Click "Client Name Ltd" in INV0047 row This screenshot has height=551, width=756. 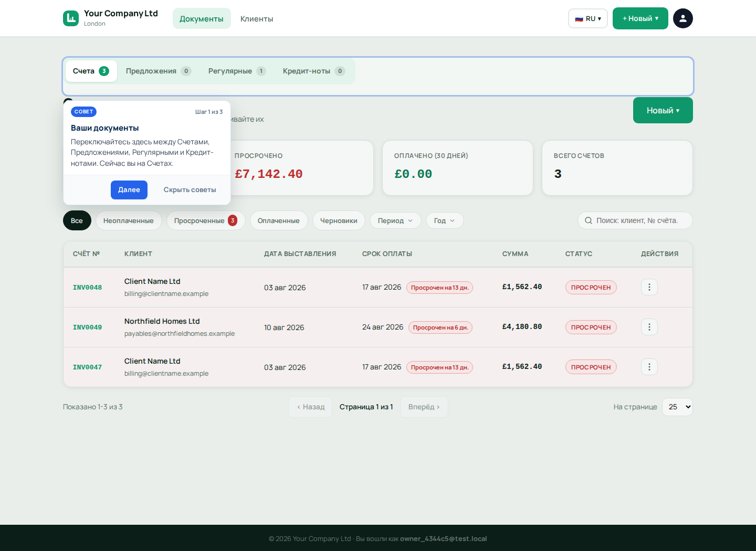tap(152, 361)
